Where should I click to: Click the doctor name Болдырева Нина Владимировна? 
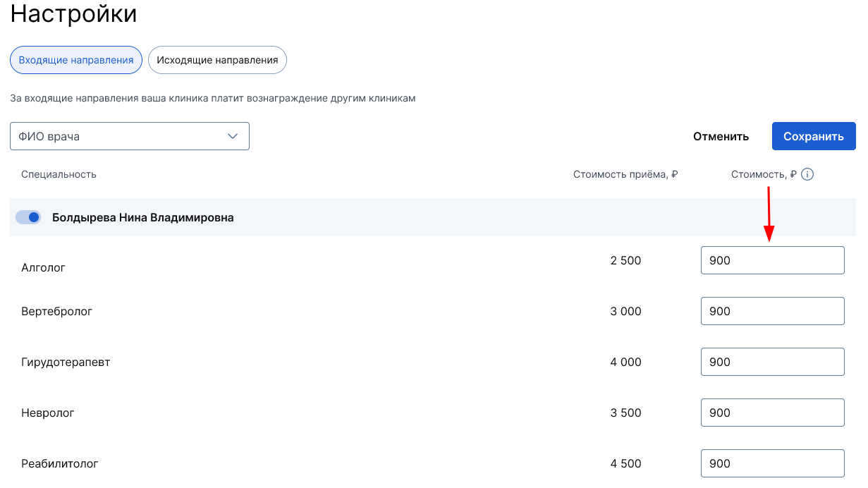coord(142,217)
